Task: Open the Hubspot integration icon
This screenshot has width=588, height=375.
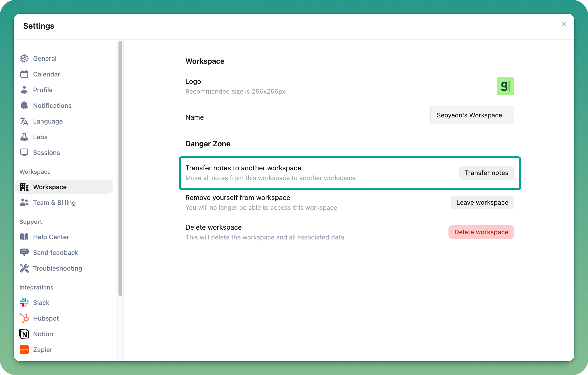Action: point(24,318)
